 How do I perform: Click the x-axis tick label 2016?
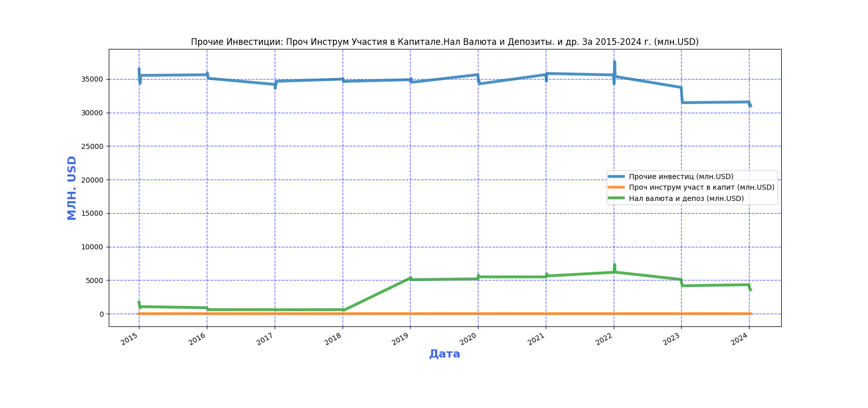point(198,339)
